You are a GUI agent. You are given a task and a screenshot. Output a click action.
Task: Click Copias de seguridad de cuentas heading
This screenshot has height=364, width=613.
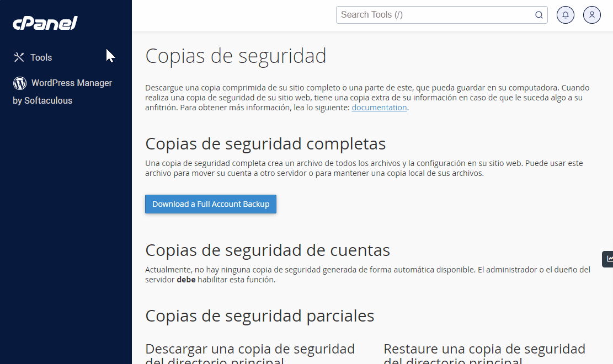pos(268,250)
